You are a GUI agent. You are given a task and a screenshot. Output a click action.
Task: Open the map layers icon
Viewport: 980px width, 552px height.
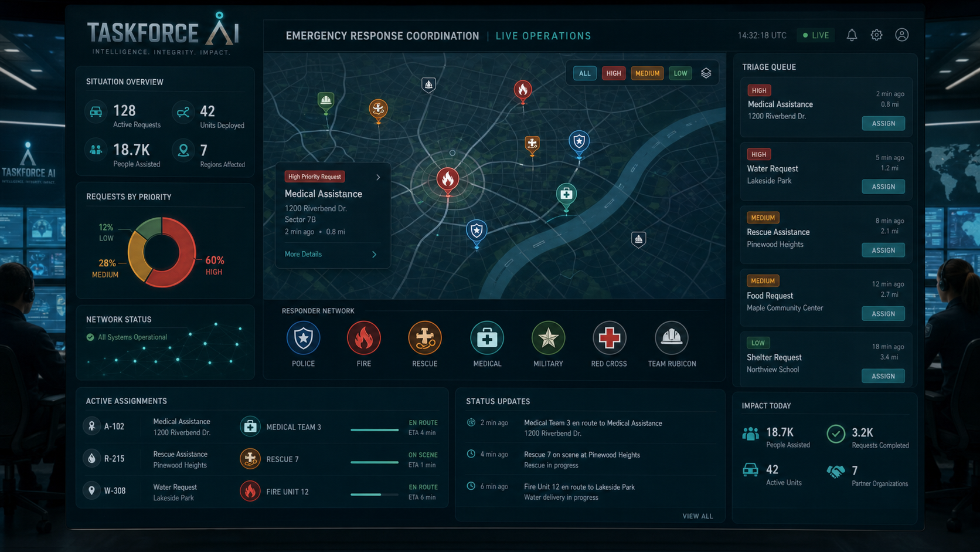point(706,73)
